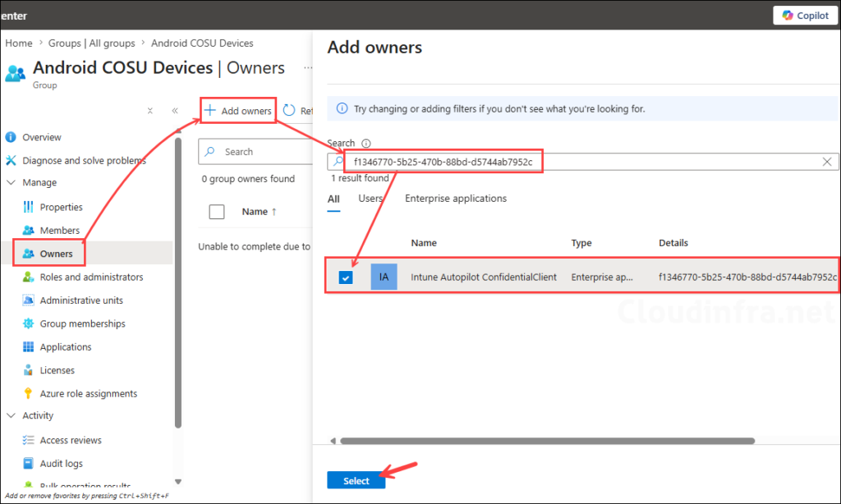Click Add owners search box

(x=583, y=162)
